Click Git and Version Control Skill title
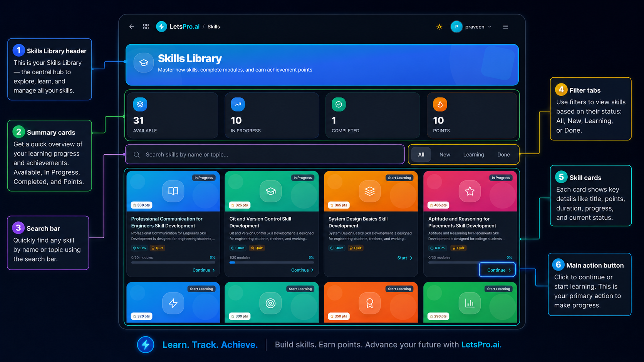This screenshot has height=362, width=644. (260, 222)
